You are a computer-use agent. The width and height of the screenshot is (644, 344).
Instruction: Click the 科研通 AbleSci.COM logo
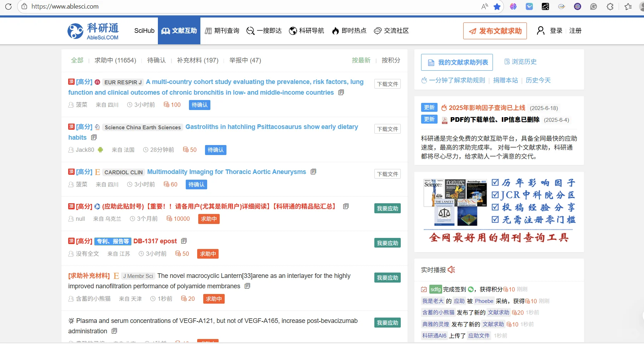(x=93, y=31)
